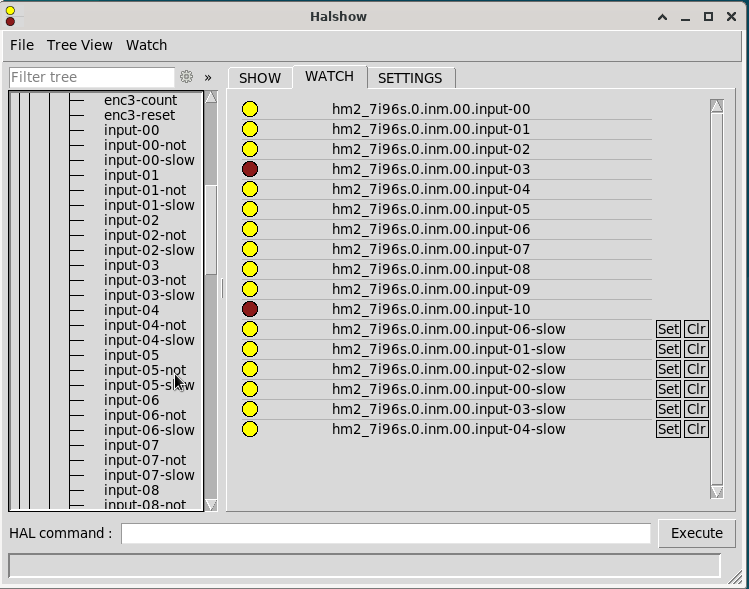The image size is (749, 589).
Task: Click the double-chevron expand icon beside filter
Action: (x=208, y=77)
